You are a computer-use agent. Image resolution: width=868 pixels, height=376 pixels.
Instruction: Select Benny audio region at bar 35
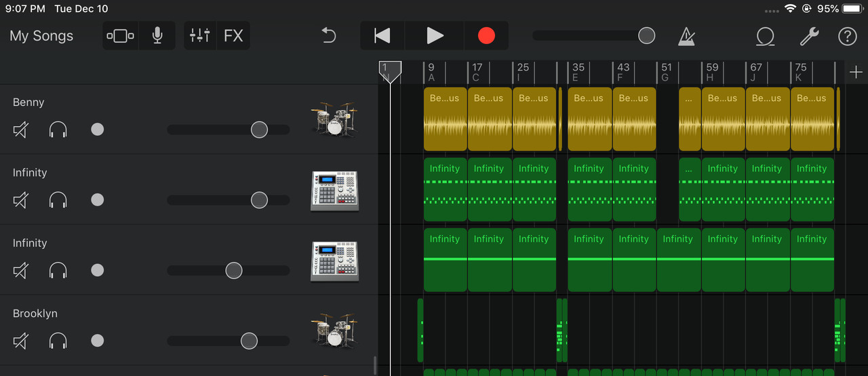[x=589, y=119]
